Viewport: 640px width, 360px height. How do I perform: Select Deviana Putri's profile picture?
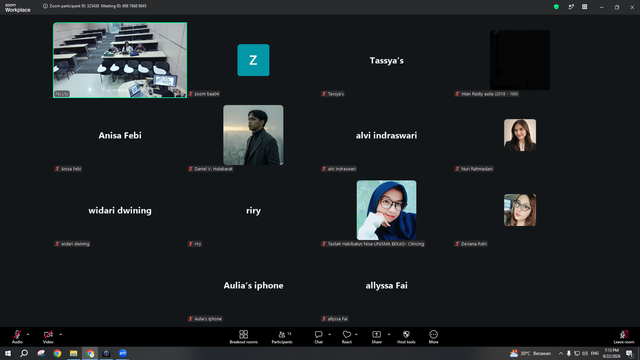click(520, 210)
